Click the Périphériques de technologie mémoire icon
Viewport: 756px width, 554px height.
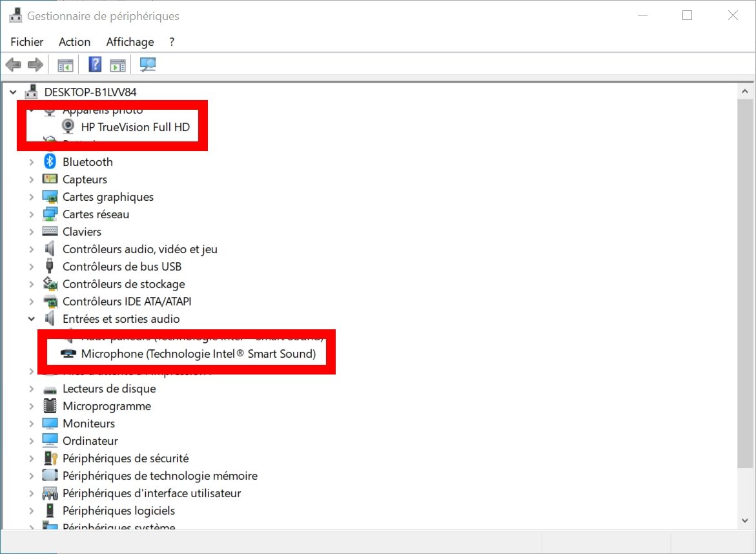coord(50,475)
